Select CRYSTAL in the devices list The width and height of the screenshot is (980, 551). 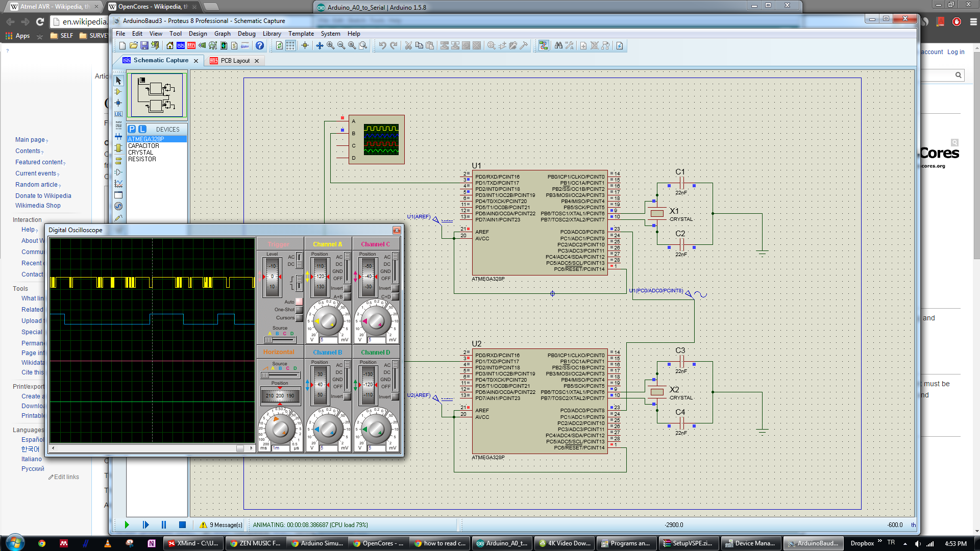(140, 153)
